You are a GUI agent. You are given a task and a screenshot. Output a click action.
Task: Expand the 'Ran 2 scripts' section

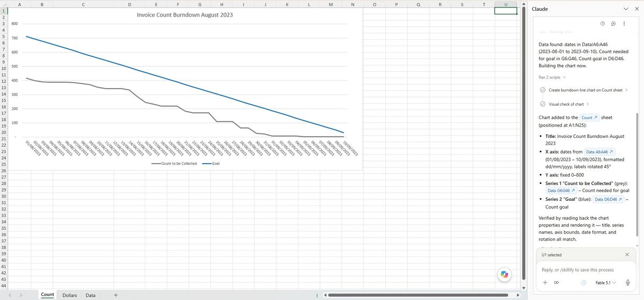552,78
